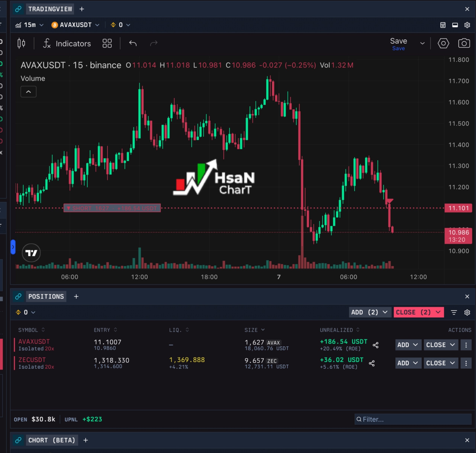Click ADD for the AVAXUSDT position
476x453 pixels.
(x=408, y=345)
